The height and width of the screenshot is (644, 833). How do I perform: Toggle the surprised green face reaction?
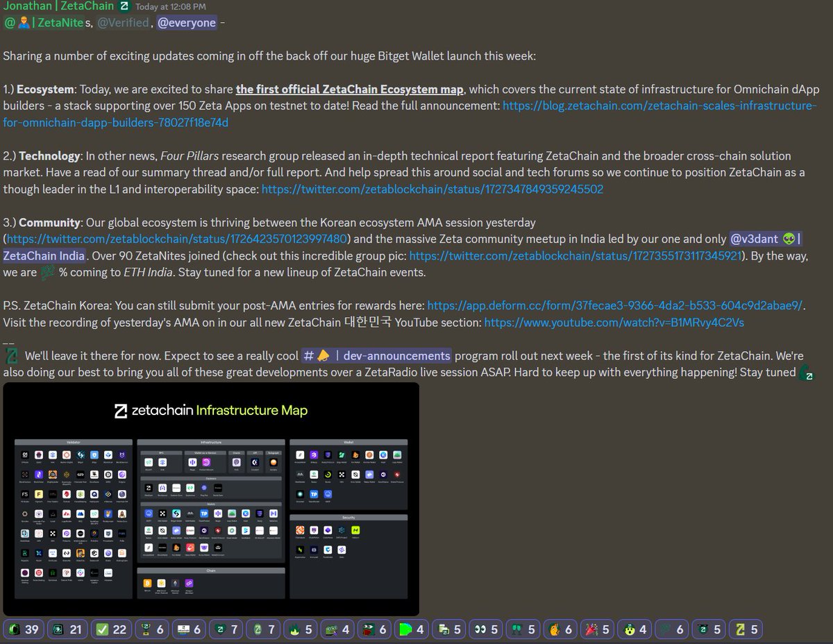(x=634, y=629)
